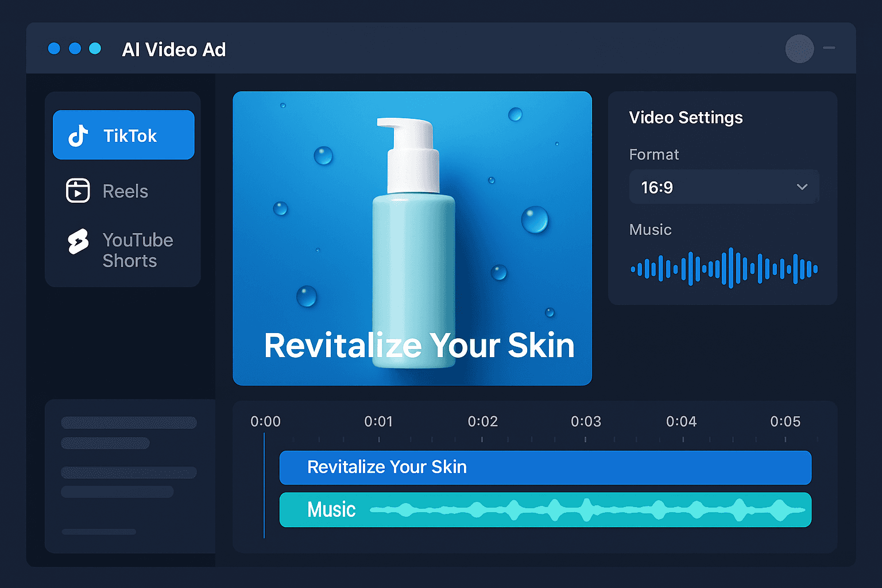Click the music waveform visualization in Video Settings
This screenshot has width=882, height=588.
(x=723, y=268)
